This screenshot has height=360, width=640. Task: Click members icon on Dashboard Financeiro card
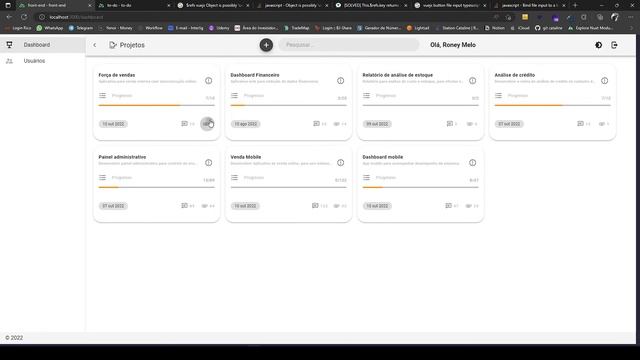(x=336, y=124)
